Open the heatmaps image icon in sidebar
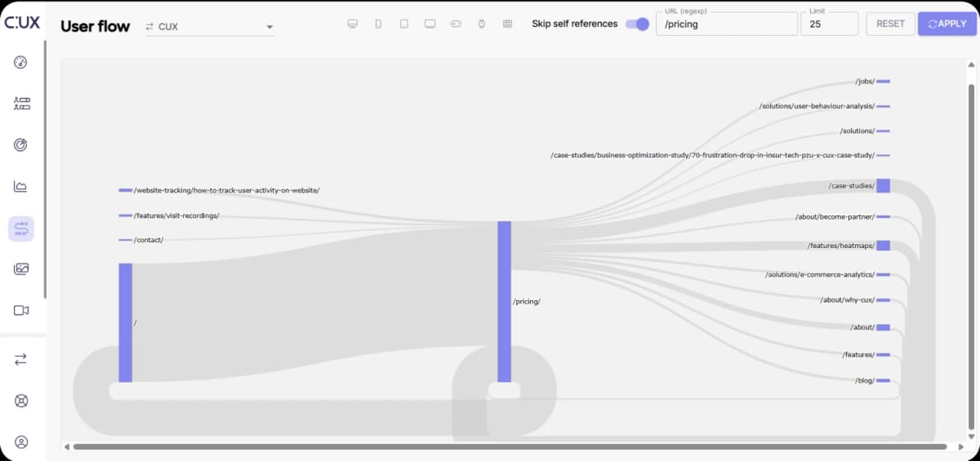Image resolution: width=980 pixels, height=461 pixels. click(21, 268)
